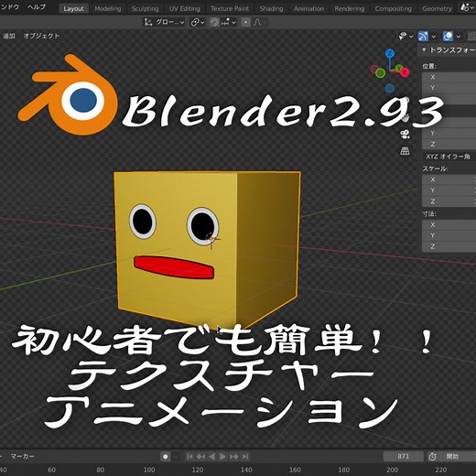Toggle snapping with the magnet icon
This screenshot has height=476, width=476.
point(214,22)
